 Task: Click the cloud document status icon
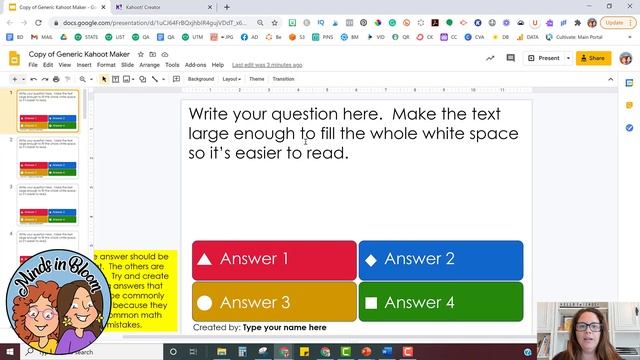pos(165,54)
